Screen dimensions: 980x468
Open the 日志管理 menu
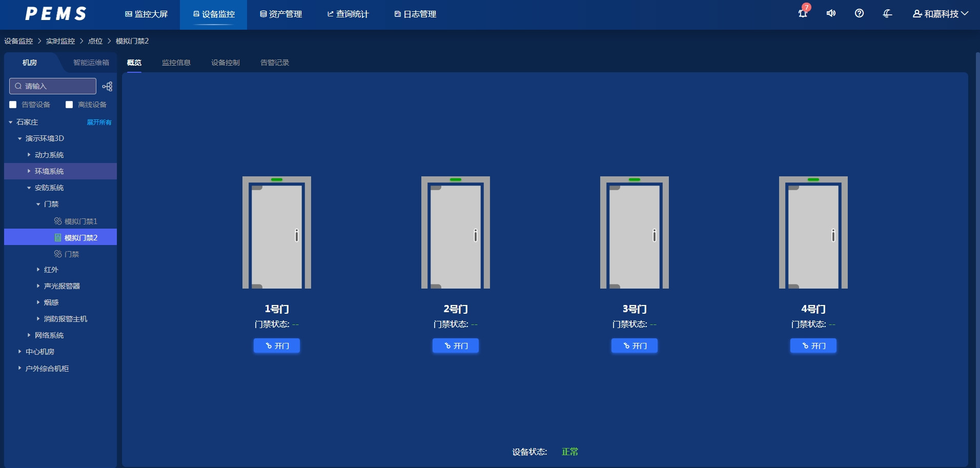point(415,14)
